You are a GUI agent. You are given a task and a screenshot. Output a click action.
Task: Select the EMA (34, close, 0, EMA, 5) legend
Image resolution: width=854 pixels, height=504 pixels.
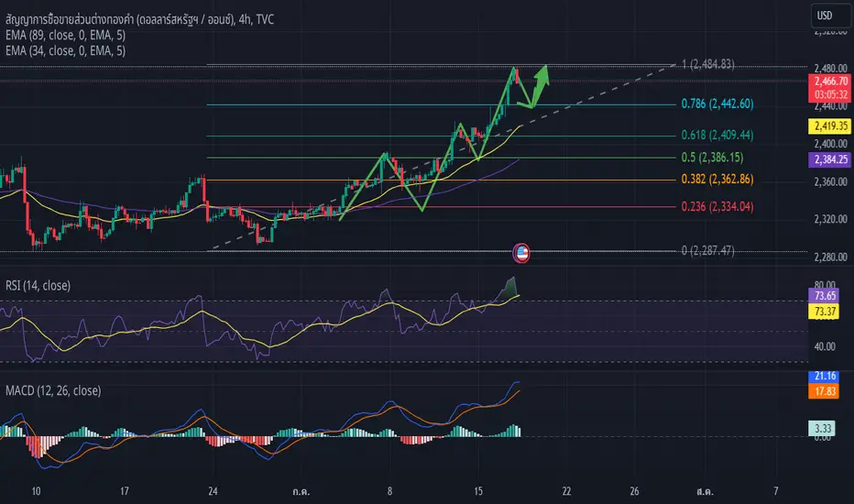65,50
